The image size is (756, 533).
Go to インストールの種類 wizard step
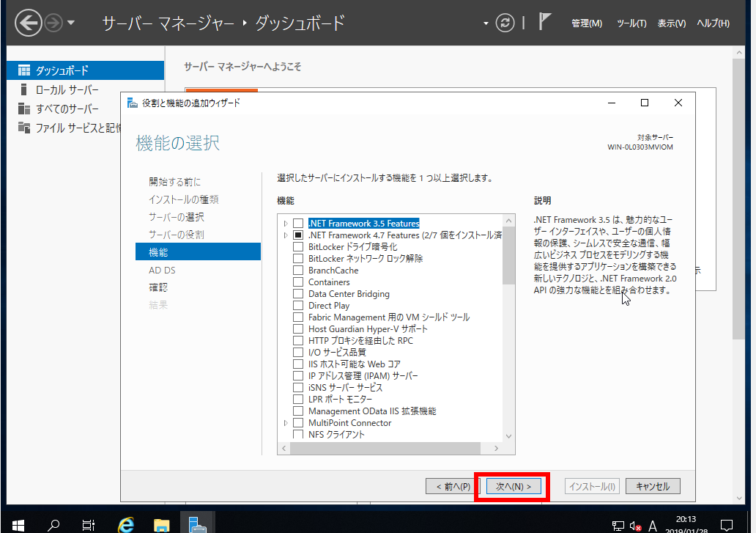184,199
